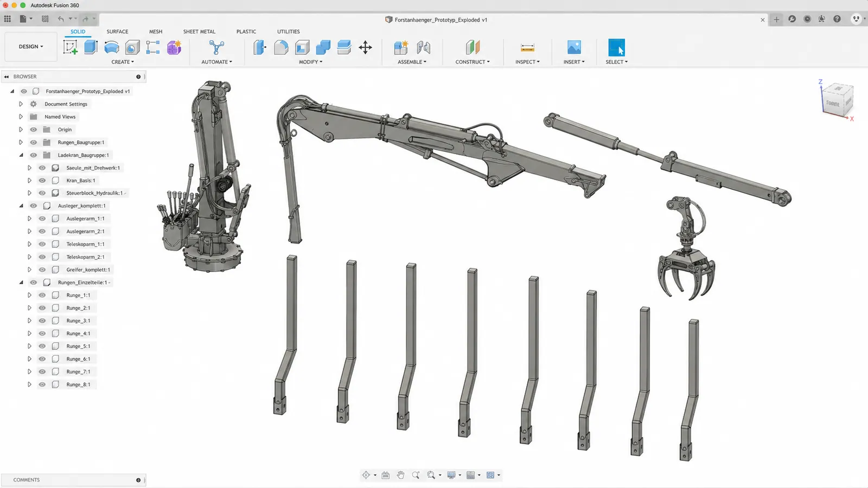Toggle eye icon for Teleskoparm_1:1
The image size is (868, 488).
42,244
